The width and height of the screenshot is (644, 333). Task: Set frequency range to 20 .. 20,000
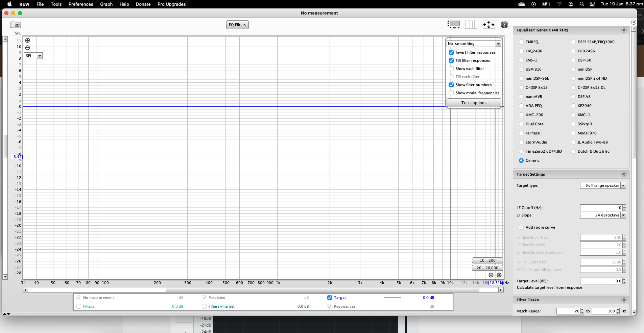click(487, 268)
